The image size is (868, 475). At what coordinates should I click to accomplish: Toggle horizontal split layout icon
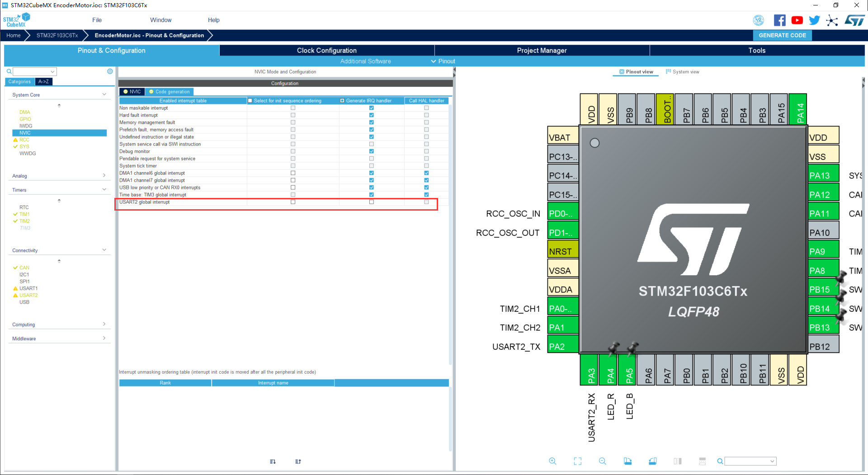click(x=702, y=461)
